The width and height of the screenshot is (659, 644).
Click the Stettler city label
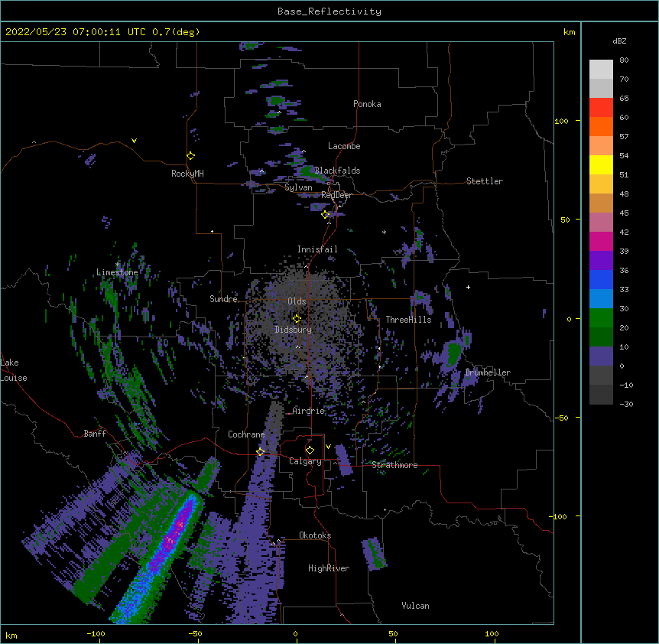[x=485, y=181]
